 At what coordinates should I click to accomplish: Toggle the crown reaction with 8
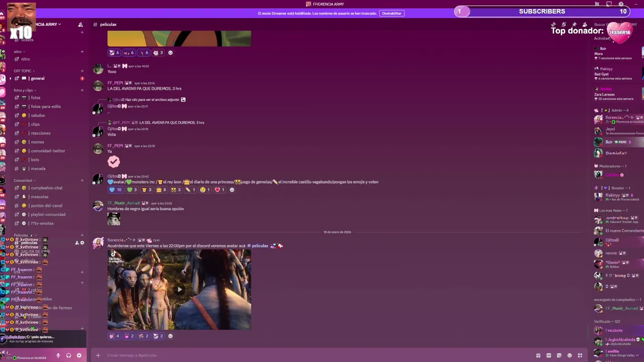(x=161, y=190)
